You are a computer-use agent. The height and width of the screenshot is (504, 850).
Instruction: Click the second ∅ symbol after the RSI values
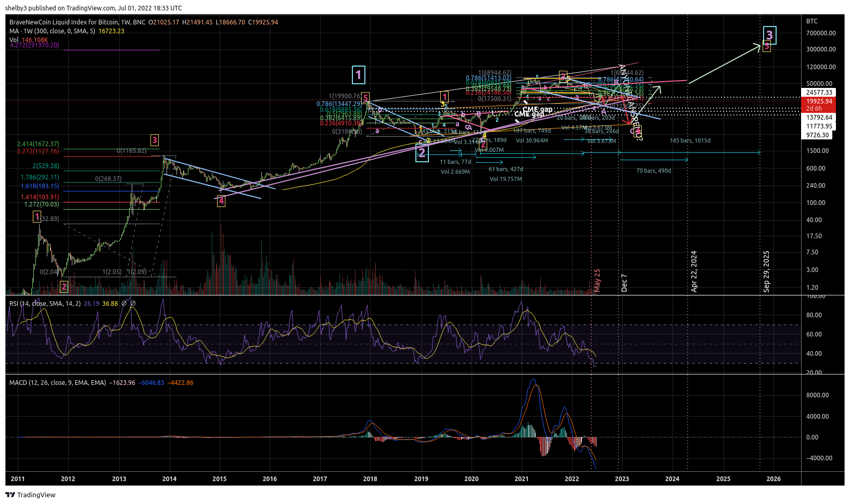click(x=133, y=303)
